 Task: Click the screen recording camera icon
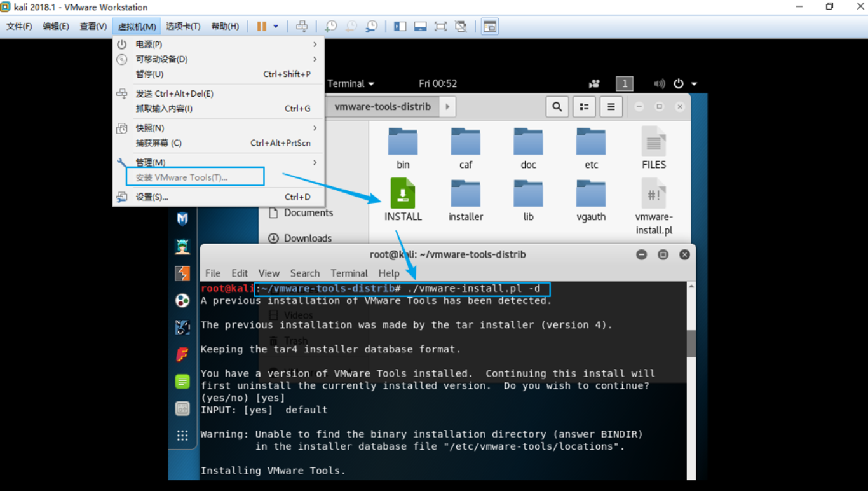point(594,83)
